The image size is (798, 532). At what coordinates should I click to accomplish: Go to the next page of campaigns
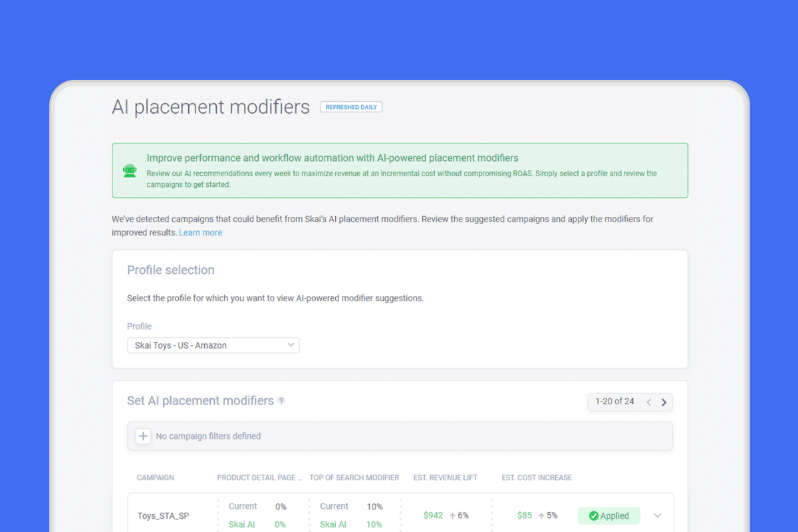click(664, 402)
